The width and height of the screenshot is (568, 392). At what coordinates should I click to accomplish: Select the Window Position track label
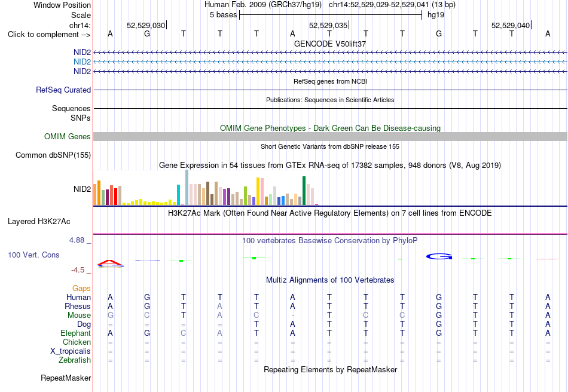pos(62,5)
